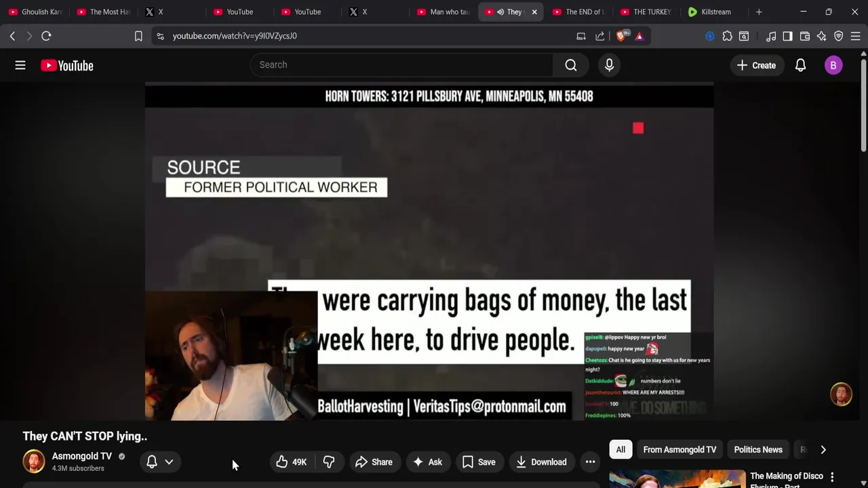
Task: Open the Asmongold TV channel name
Action: coord(82,456)
